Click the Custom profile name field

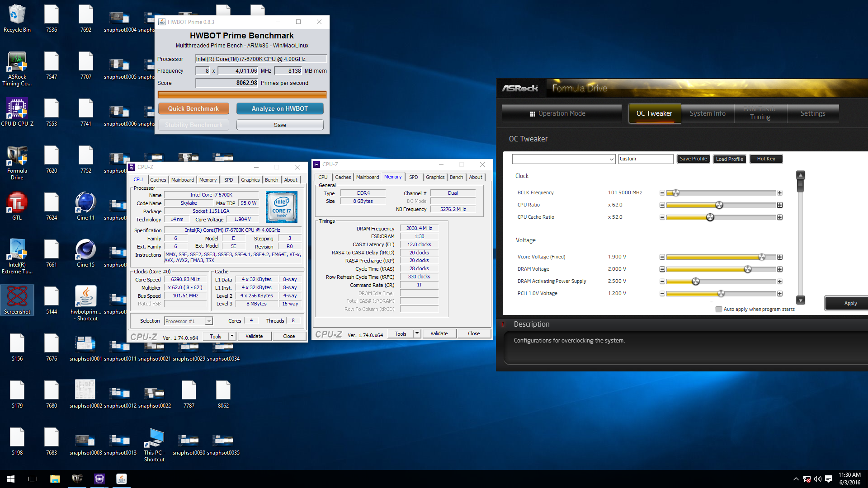tap(646, 159)
